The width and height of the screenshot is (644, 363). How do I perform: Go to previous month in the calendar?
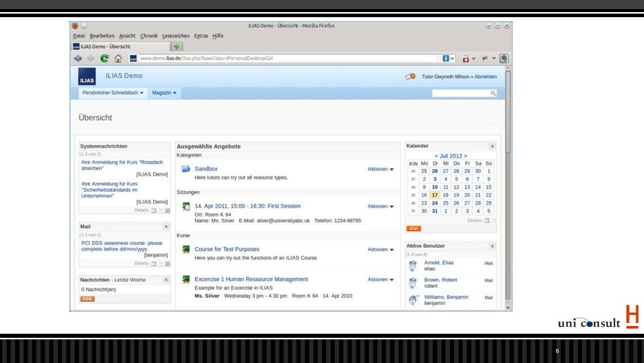tap(436, 156)
